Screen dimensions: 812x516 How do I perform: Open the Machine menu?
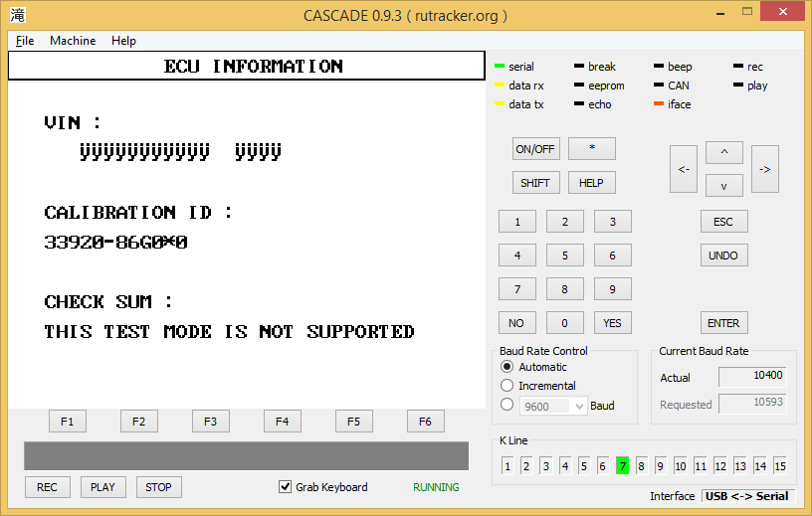[73, 41]
